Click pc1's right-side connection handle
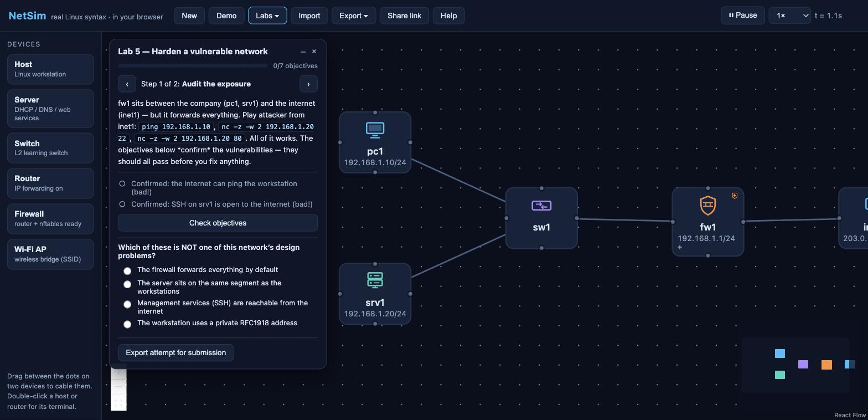Viewport: 868px width, 420px height. (x=410, y=142)
